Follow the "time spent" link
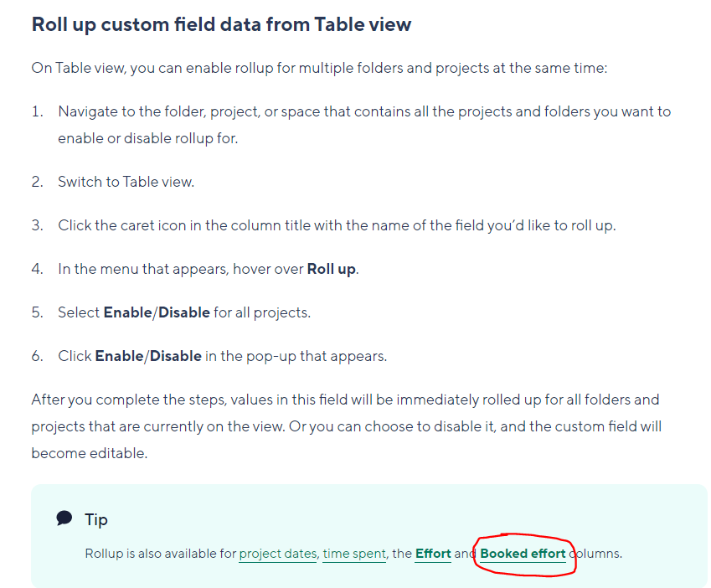 354,554
